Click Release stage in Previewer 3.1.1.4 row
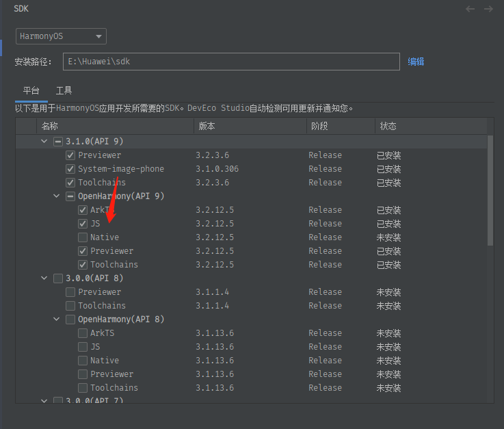This screenshot has height=429, width=504. pos(326,292)
